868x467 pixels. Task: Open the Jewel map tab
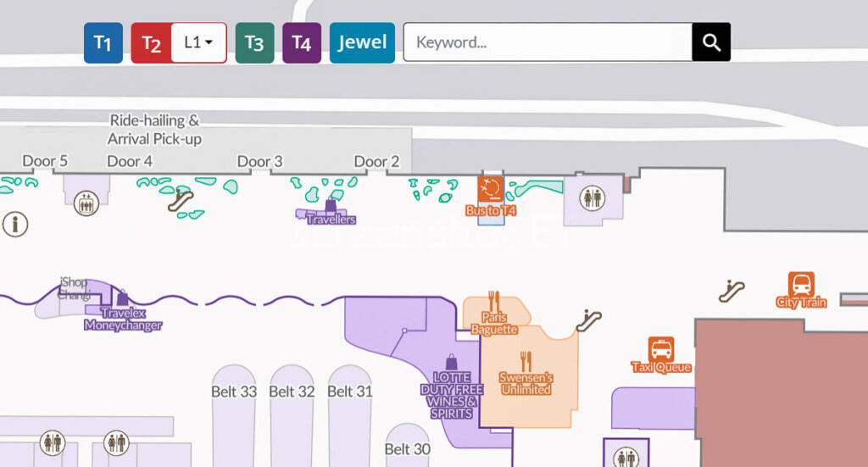click(362, 42)
